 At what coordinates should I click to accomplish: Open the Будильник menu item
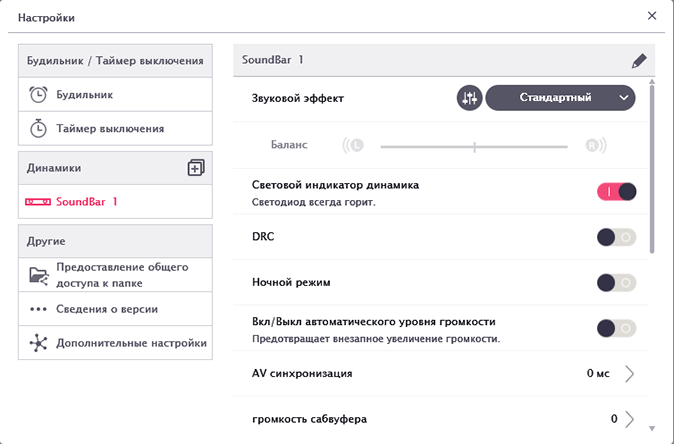pyautogui.click(x=84, y=95)
